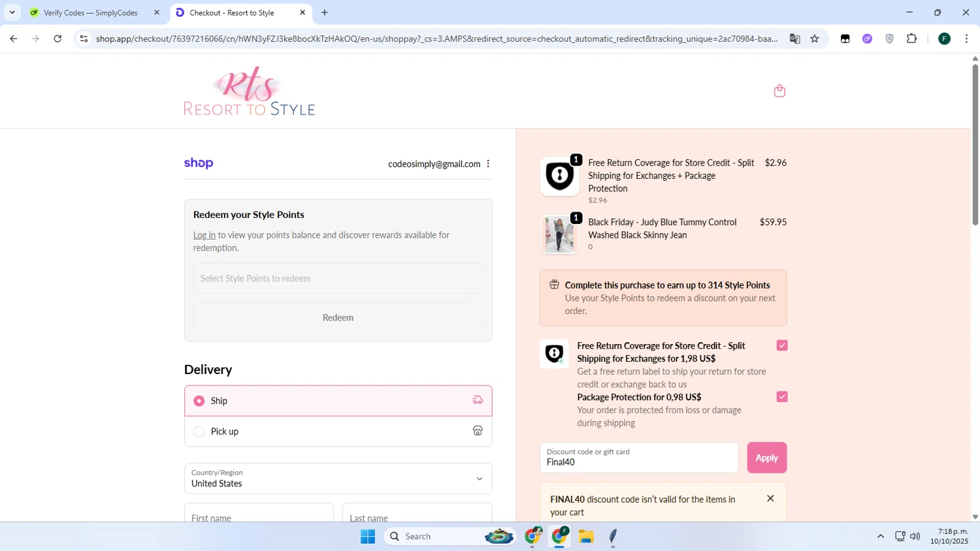
Task: Click the black square extension icon in the toolbar
Action: [x=845, y=39]
